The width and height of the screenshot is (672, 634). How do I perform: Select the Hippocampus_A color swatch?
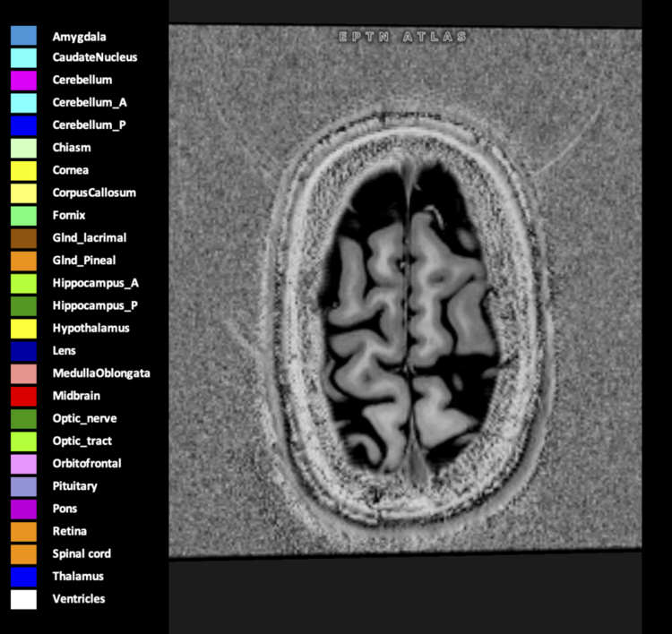tap(23, 284)
